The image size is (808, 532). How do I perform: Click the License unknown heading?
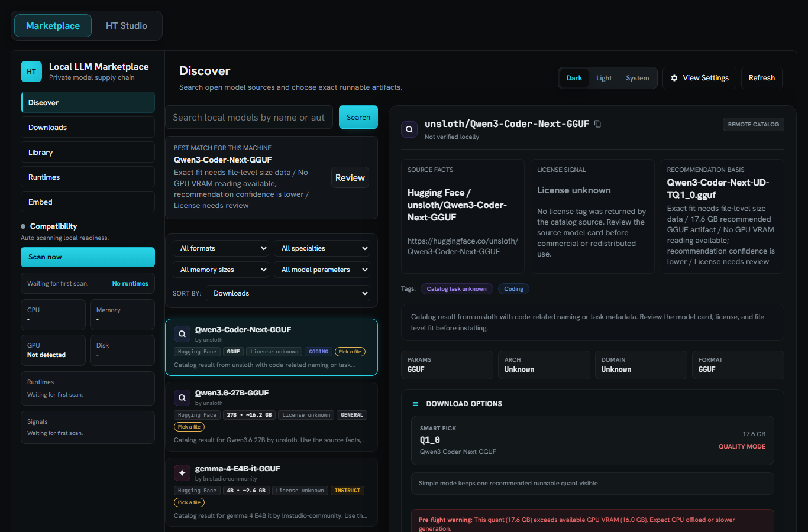(x=574, y=190)
